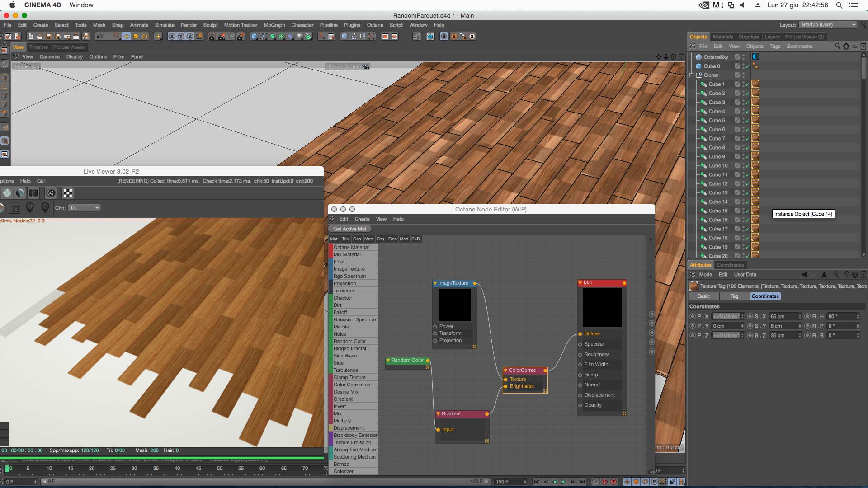Toggle the visibility dots of the Cloner object
Image resolution: width=868 pixels, height=488 pixels.
(743, 75)
